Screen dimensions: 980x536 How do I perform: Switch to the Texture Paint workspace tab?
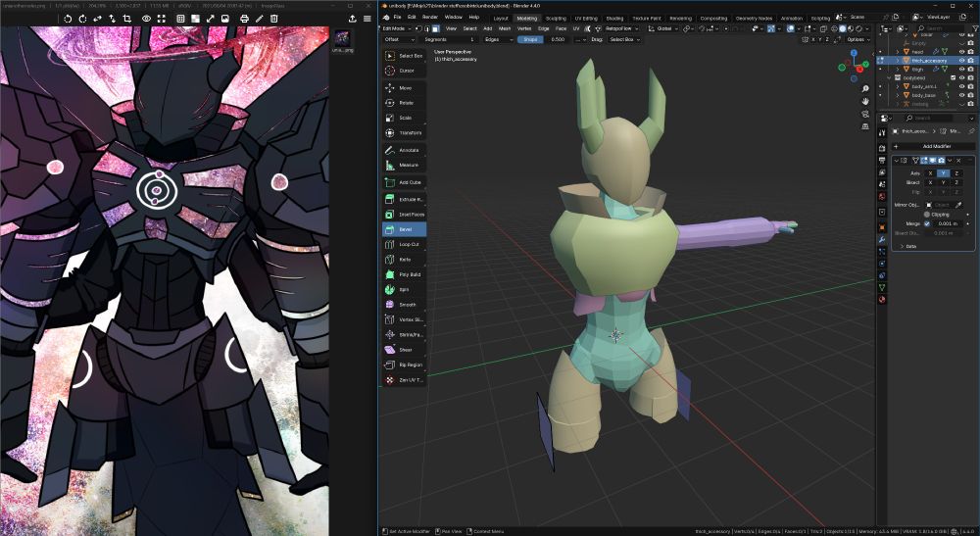646,18
